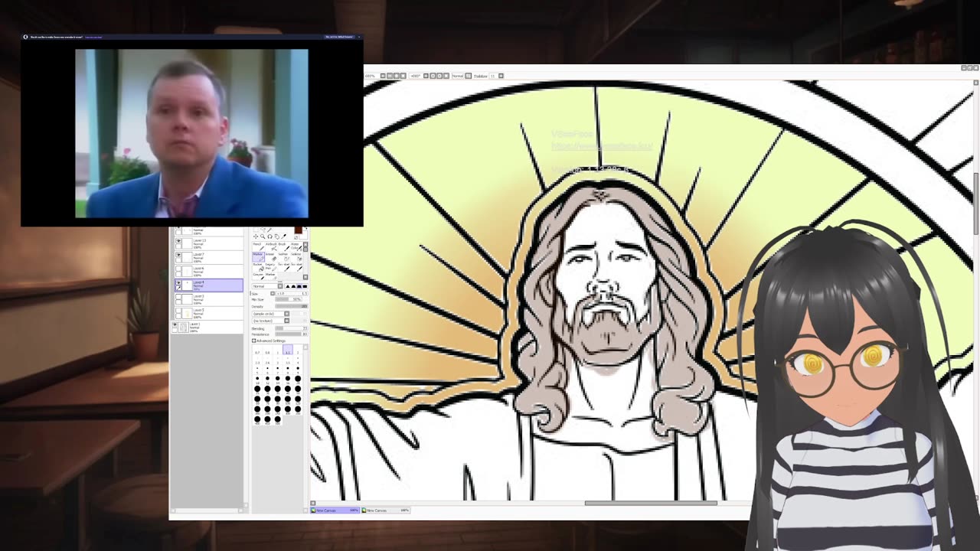Select Layer 13 in layer list

210,243
